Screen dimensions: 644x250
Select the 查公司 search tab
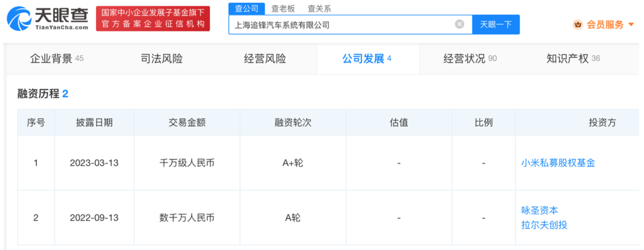click(x=246, y=8)
